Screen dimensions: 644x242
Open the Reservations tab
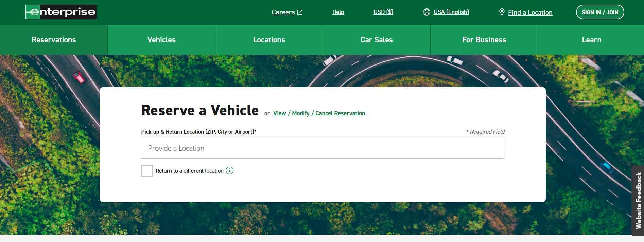click(x=54, y=40)
